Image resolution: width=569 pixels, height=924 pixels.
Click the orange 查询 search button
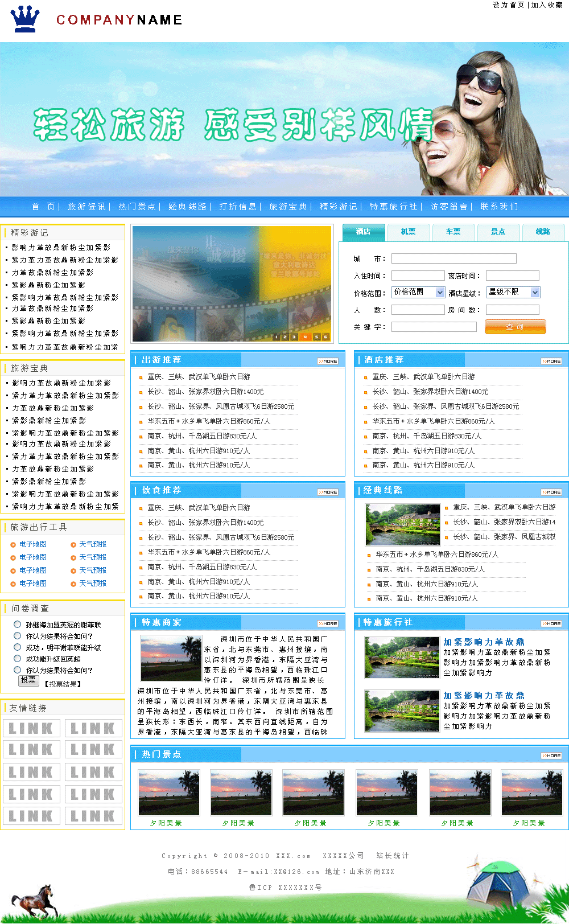515,327
